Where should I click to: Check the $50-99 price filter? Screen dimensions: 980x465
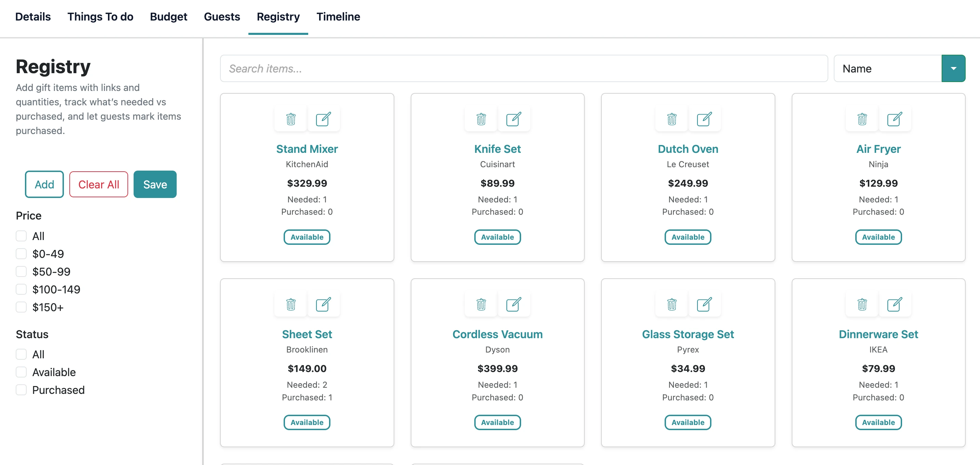click(x=21, y=271)
